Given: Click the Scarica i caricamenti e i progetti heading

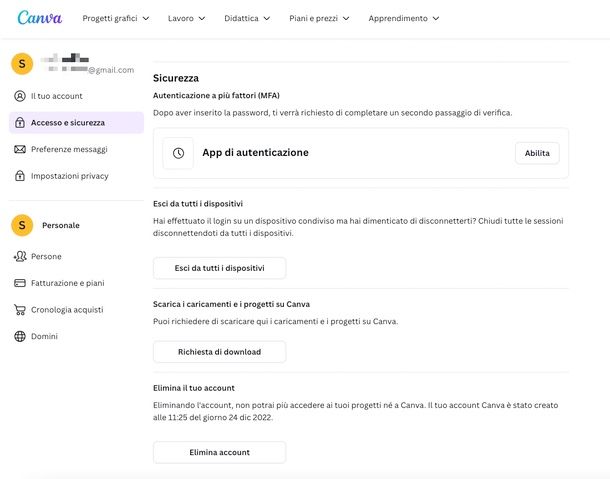Looking at the screenshot, I should 231,304.
